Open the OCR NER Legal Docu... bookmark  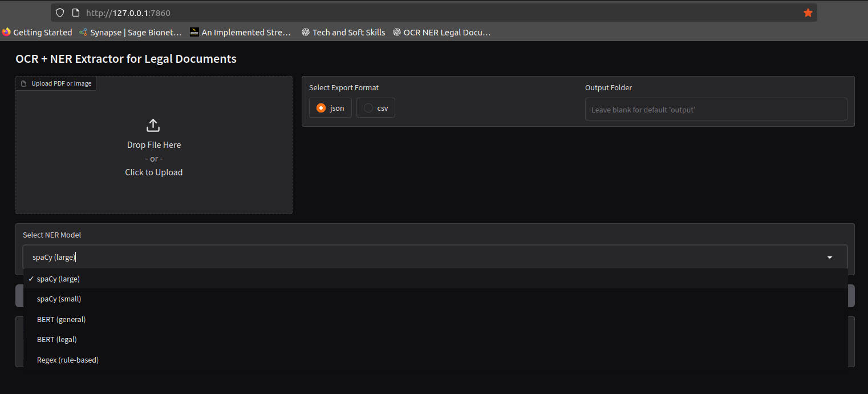point(442,33)
